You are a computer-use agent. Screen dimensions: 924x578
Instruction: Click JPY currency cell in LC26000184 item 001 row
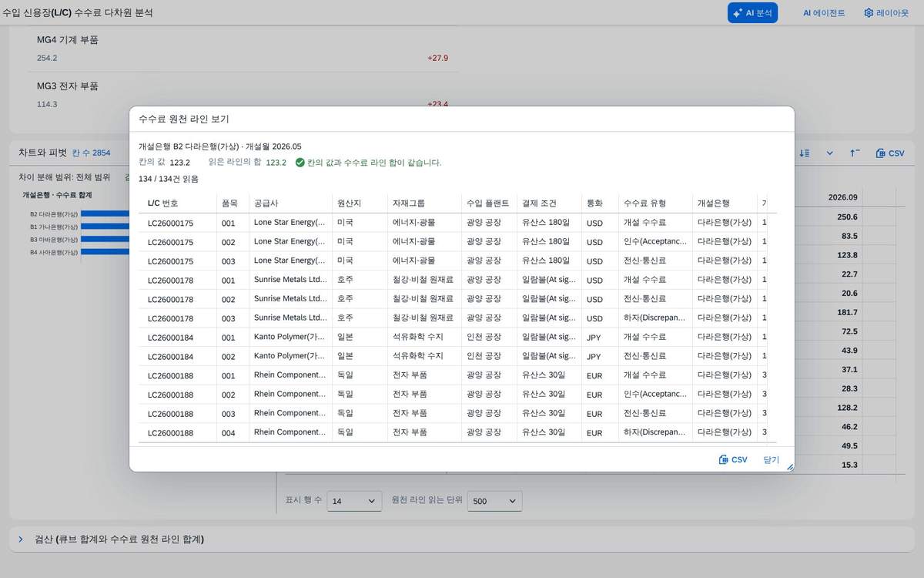(600, 337)
